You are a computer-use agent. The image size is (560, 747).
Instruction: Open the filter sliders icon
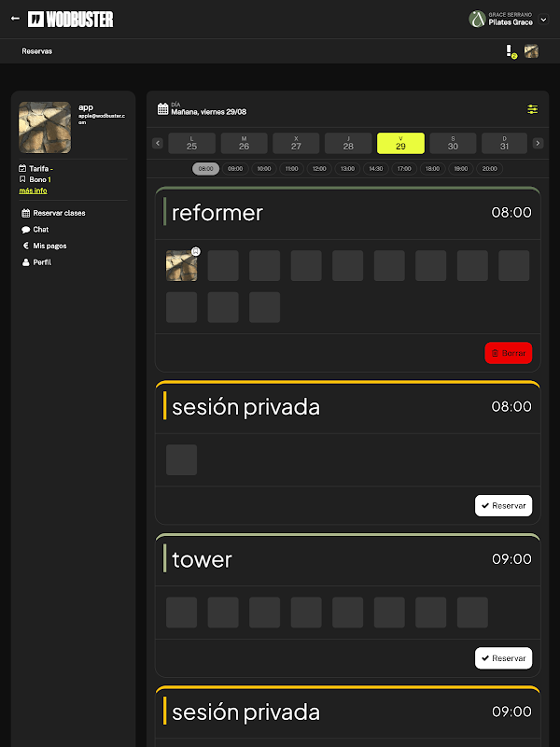[532, 109]
